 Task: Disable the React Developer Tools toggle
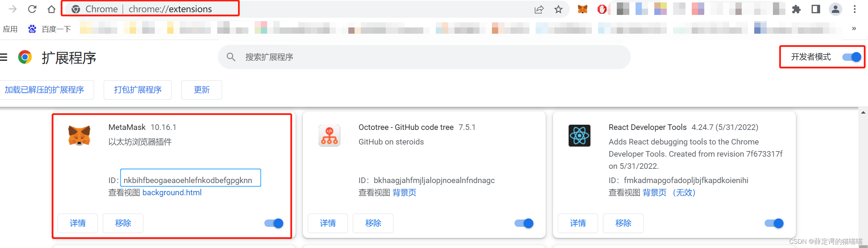(774, 223)
